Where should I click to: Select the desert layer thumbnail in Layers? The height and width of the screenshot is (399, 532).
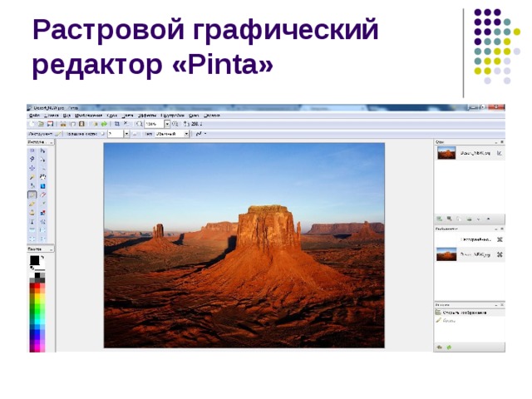tap(446, 153)
